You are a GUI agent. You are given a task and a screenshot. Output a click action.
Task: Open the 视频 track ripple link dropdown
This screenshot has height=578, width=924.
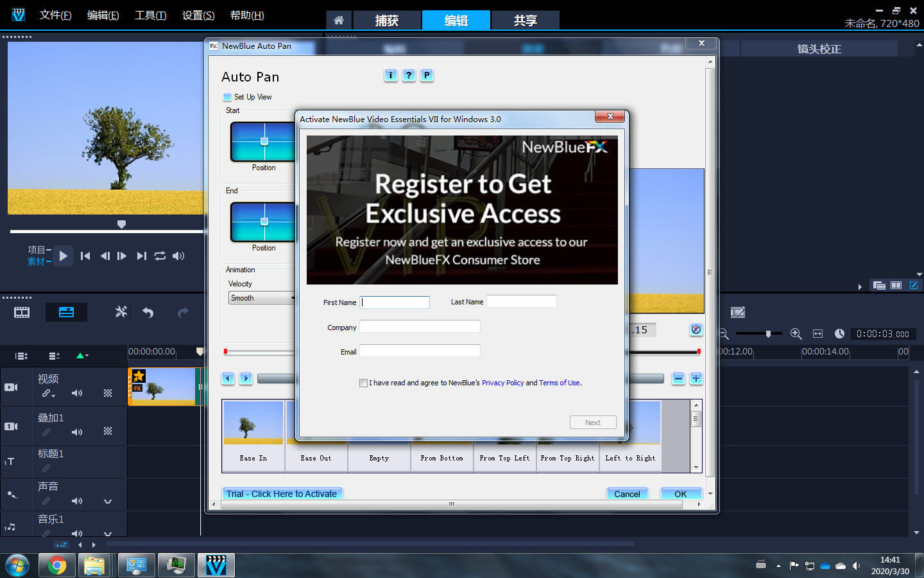49,393
